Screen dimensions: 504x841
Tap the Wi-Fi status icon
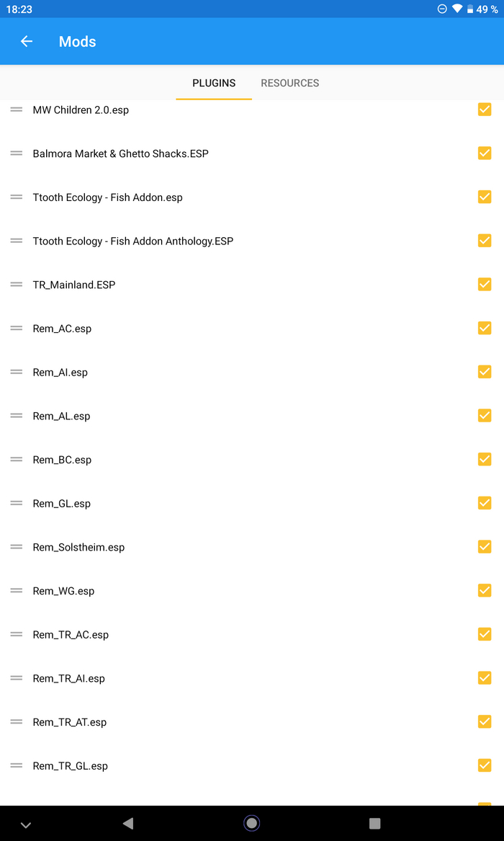(x=456, y=9)
